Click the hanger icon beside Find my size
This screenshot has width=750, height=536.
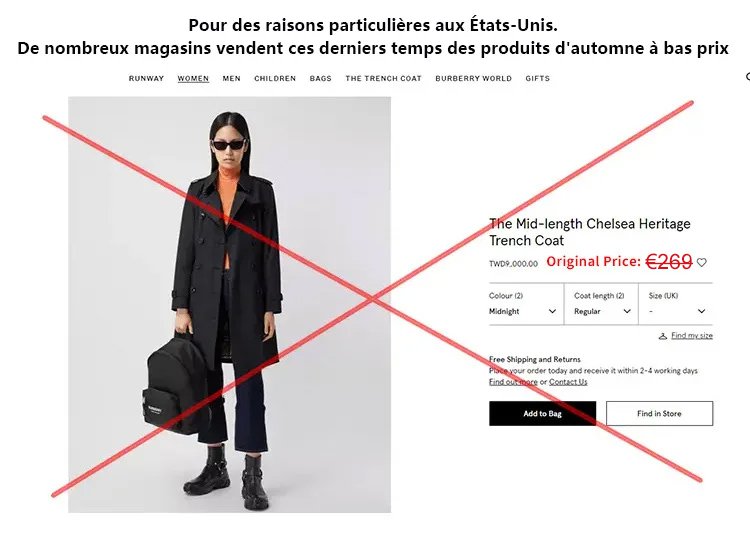pyautogui.click(x=662, y=336)
